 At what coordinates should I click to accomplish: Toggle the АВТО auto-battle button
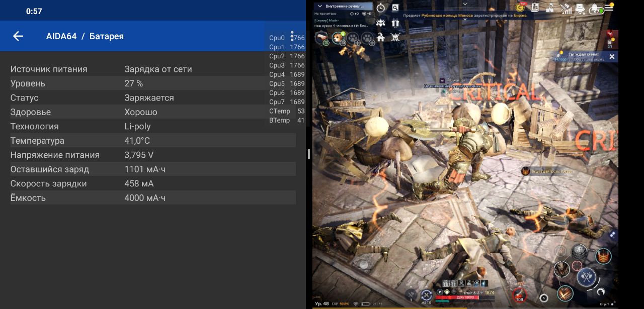click(x=427, y=296)
